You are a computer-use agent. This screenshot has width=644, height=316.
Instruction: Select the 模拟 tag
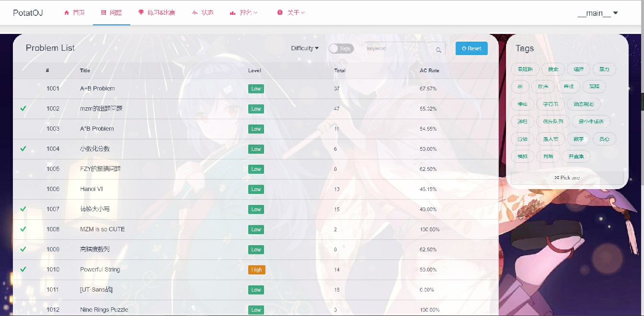(x=522, y=156)
